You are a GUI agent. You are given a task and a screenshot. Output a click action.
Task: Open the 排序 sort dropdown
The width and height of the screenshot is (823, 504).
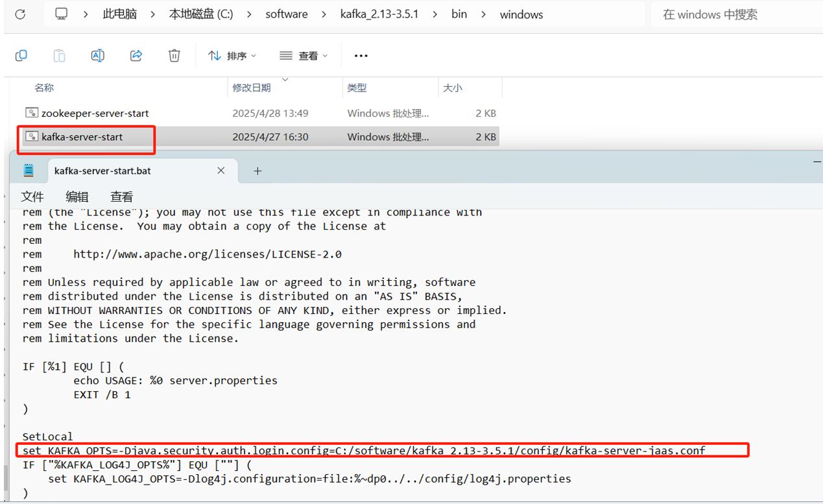point(232,56)
